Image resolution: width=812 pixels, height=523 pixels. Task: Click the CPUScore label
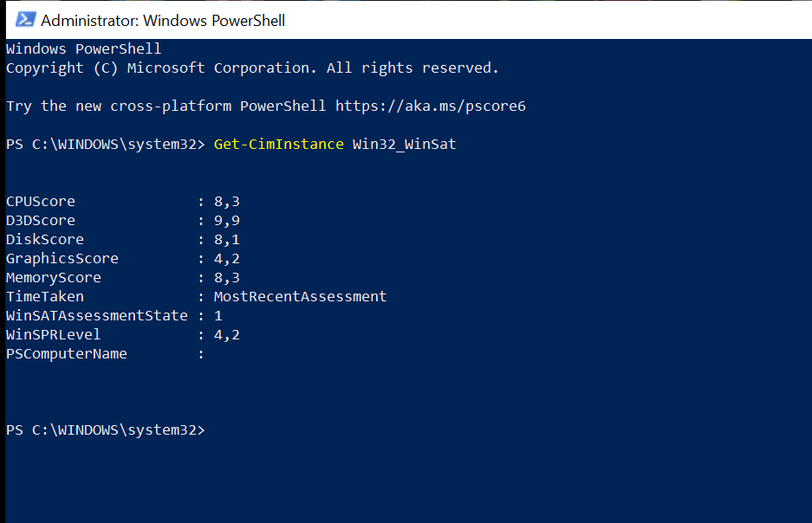[41, 201]
